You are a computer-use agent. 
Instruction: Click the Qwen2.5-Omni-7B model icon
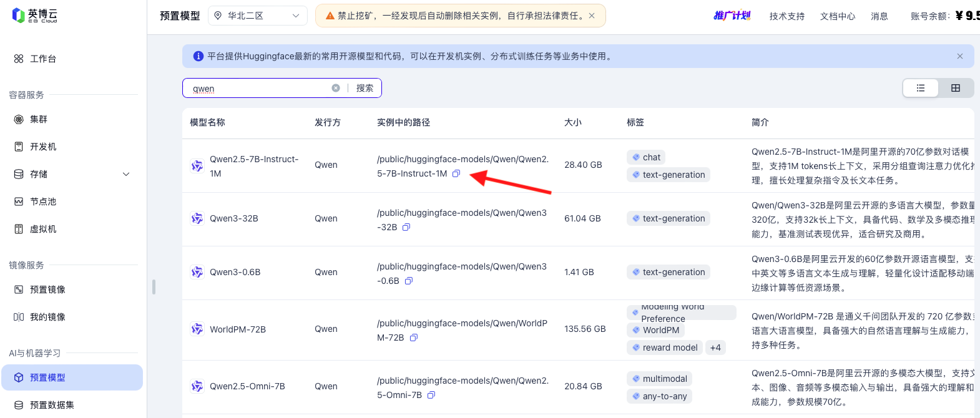click(x=197, y=386)
